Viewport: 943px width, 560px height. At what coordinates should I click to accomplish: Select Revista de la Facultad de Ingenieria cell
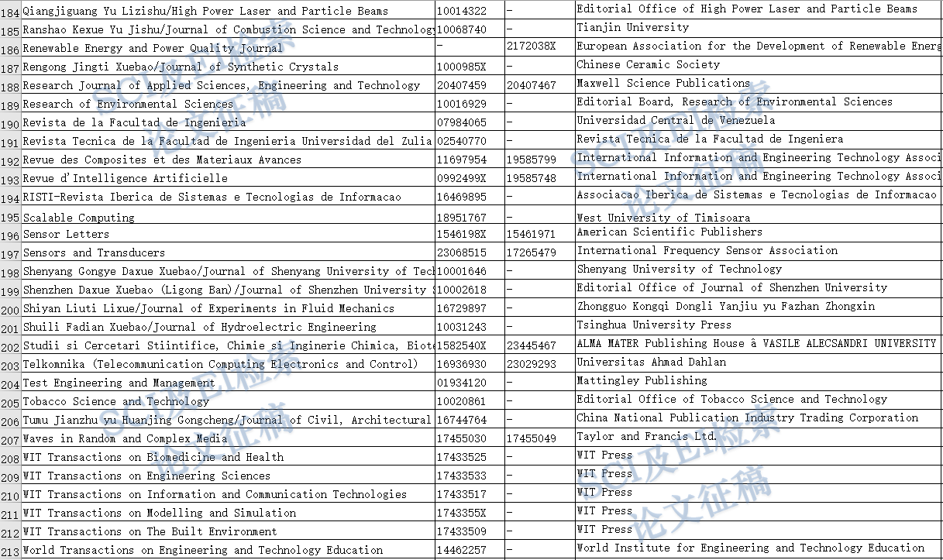[134, 122]
